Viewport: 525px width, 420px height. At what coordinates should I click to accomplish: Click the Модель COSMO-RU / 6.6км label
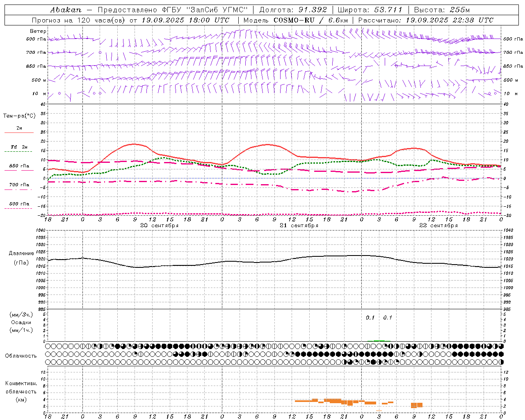[x=296, y=20]
